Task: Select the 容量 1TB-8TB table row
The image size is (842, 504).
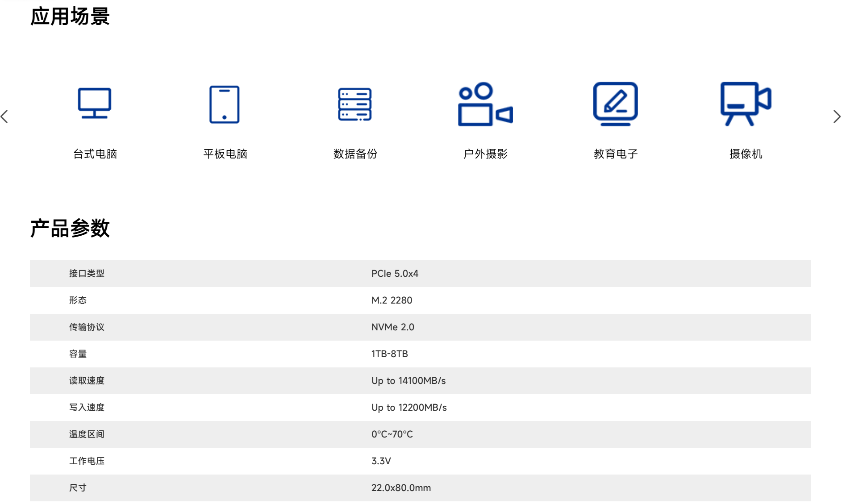Action: point(420,354)
